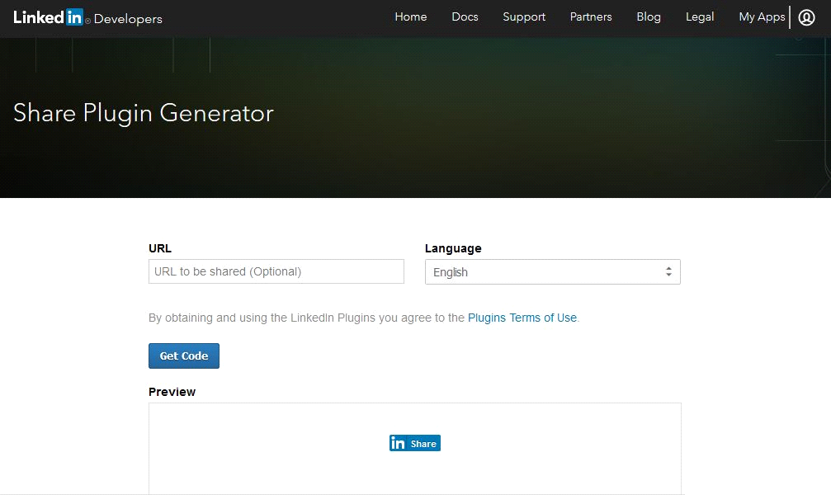831x504 pixels.
Task: Open the Legal page link
Action: click(700, 17)
